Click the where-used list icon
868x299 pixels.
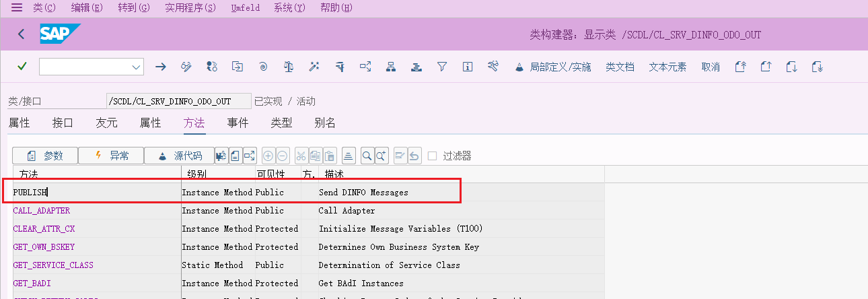[x=365, y=66]
